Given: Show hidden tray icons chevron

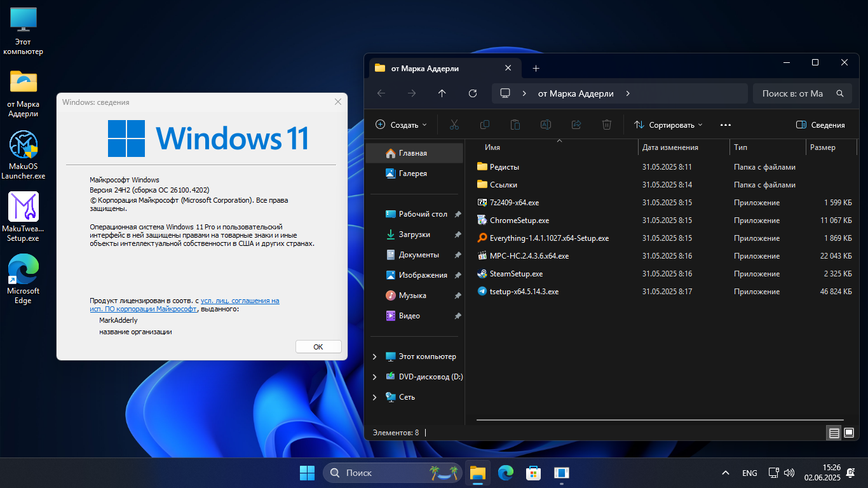Looking at the screenshot, I should pos(726,473).
